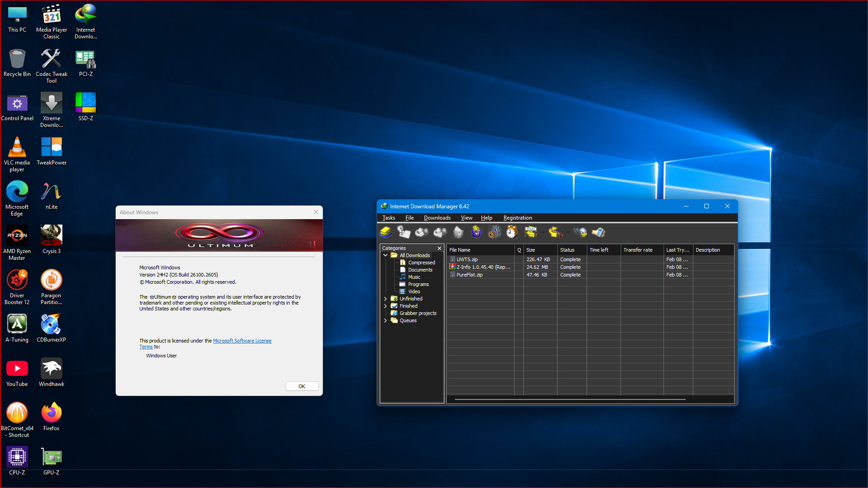Collapse the All Downloads tree node
Viewport: 868px width, 488px height.
(386, 255)
